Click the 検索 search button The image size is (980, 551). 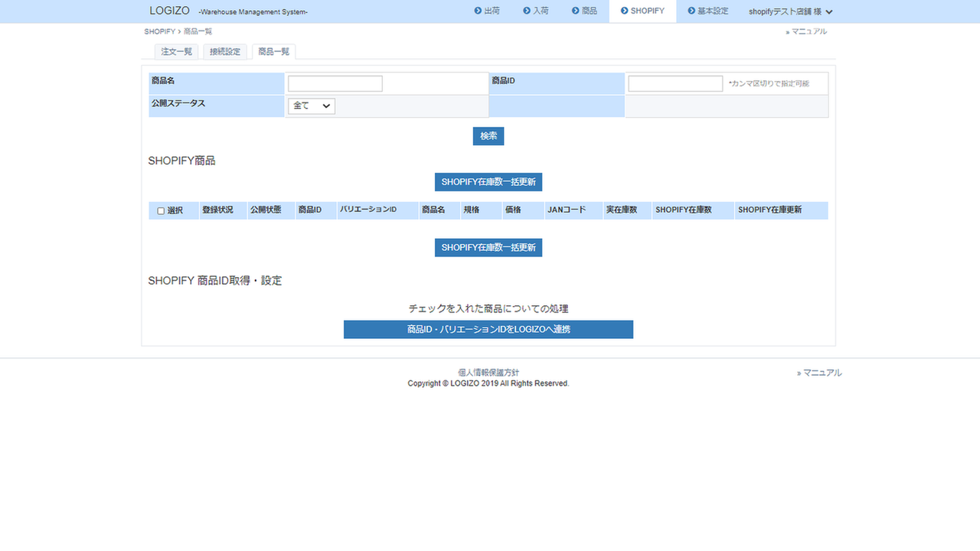coord(488,136)
